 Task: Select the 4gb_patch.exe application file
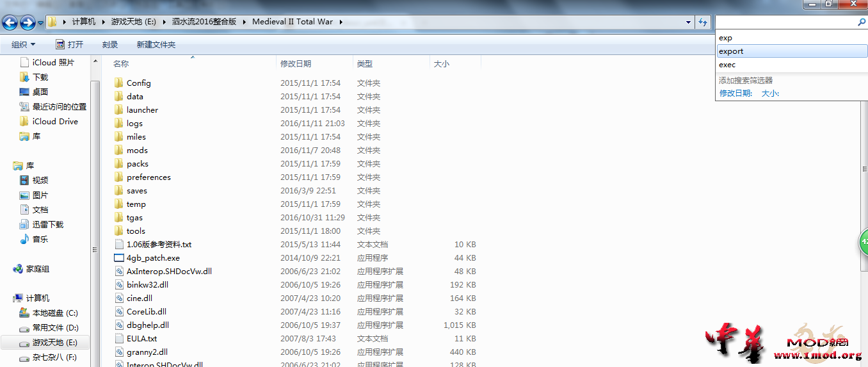[153, 258]
